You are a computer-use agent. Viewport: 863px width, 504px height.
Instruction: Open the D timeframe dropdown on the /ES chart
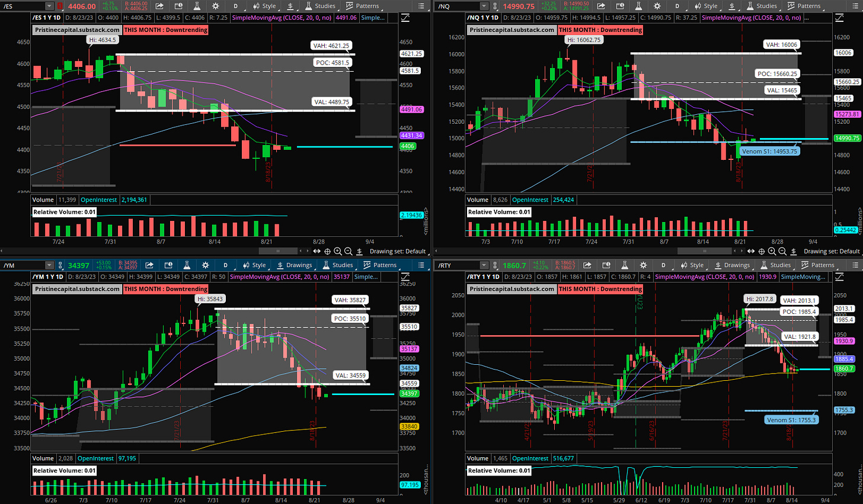[236, 6]
